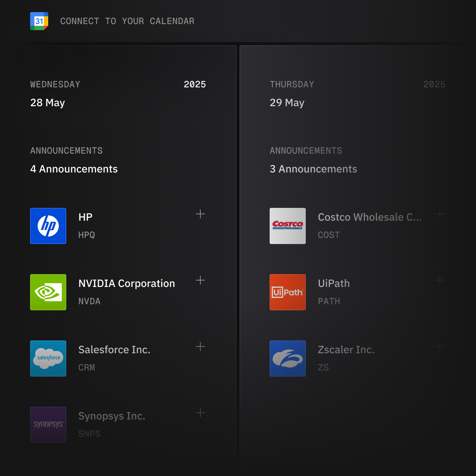Viewport: 476px width, 476px height.
Task: Select the Zscaler Inc. name
Action: (x=346, y=349)
